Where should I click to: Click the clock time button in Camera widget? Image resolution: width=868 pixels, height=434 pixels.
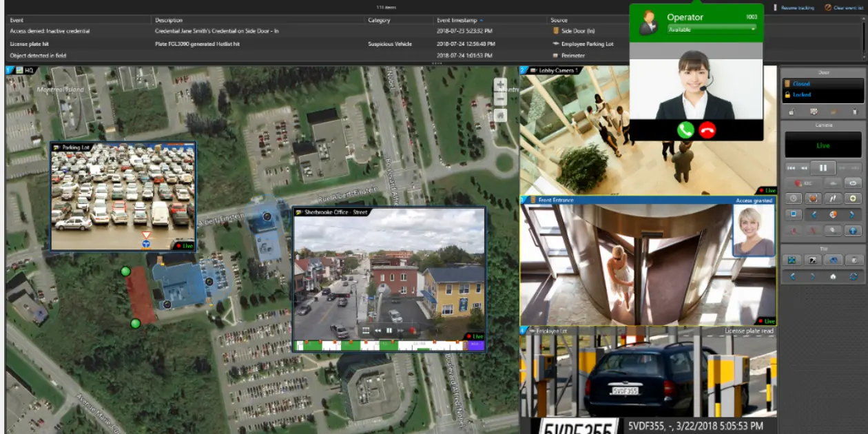794,198
